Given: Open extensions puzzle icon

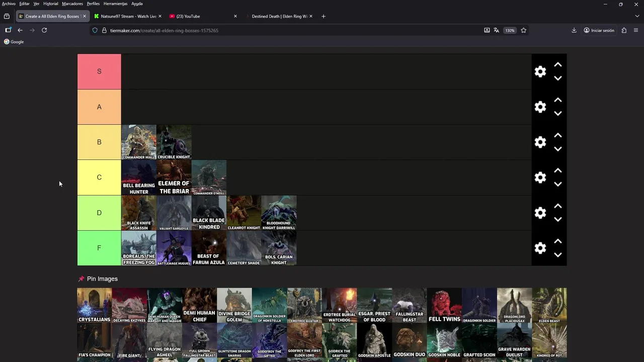Looking at the screenshot, I should pyautogui.click(x=624, y=30).
